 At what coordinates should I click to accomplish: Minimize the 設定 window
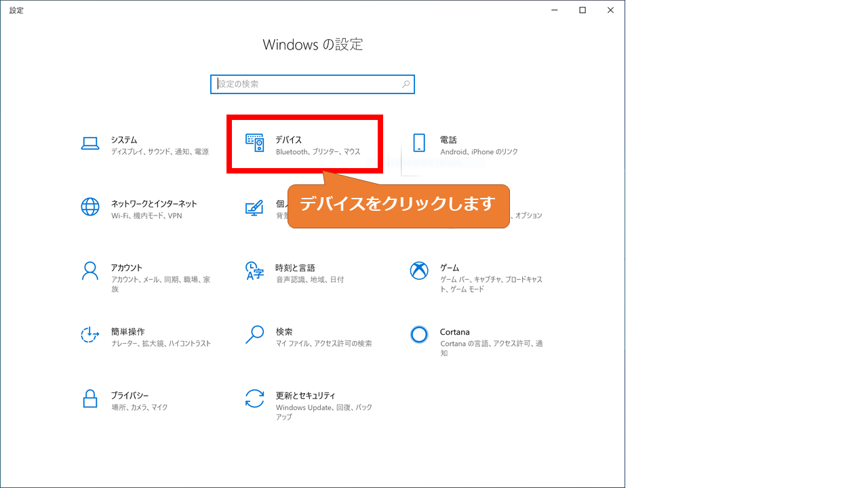click(554, 10)
